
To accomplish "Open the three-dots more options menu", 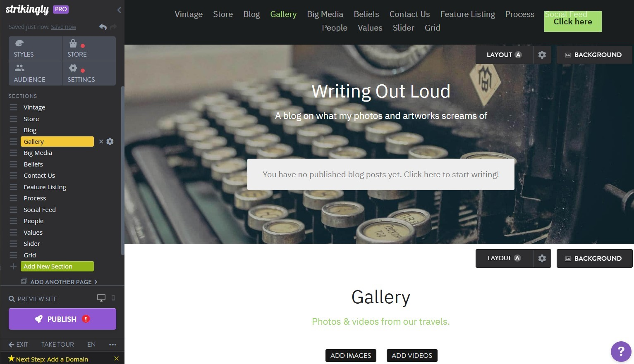I will [112, 344].
